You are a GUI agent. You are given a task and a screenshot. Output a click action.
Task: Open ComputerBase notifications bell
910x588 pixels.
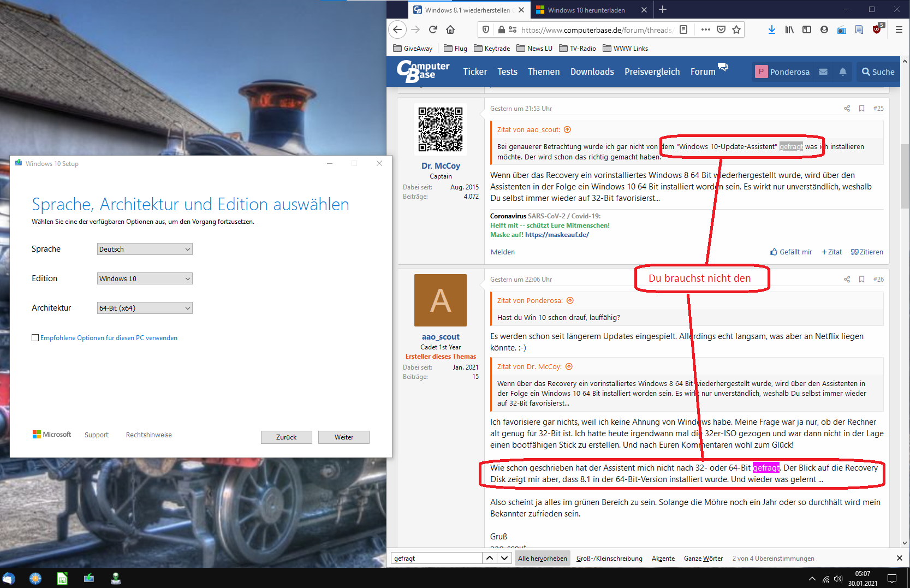(843, 72)
